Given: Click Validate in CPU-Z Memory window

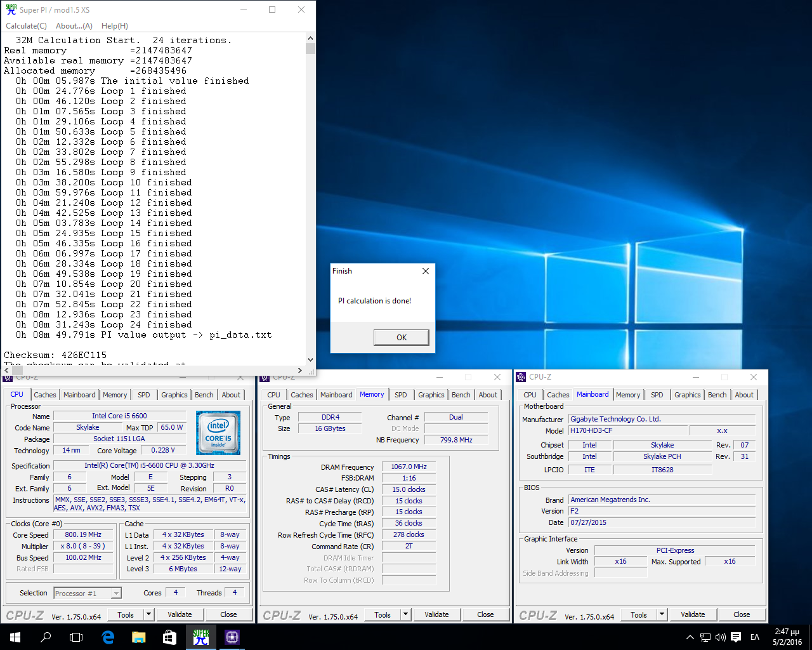Looking at the screenshot, I should 436,614.
